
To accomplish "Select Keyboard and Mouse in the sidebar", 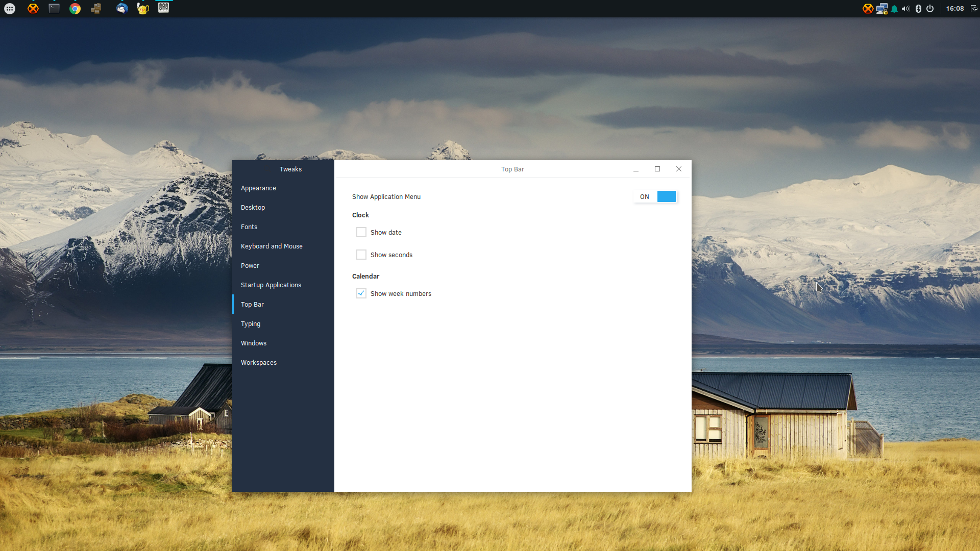I will 283,246.
